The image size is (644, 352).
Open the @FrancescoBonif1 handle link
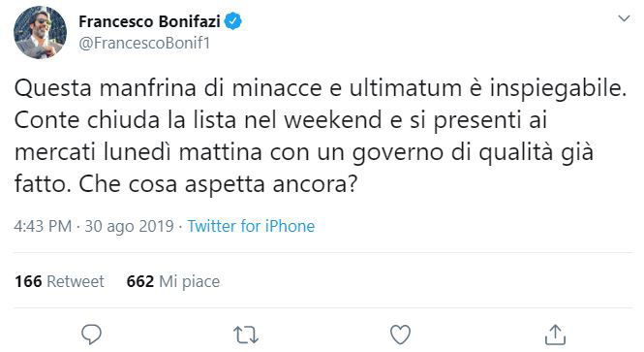[144, 44]
